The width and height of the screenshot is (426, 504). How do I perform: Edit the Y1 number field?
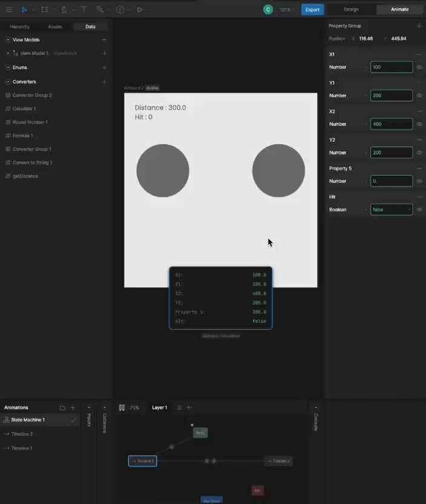[x=392, y=96]
